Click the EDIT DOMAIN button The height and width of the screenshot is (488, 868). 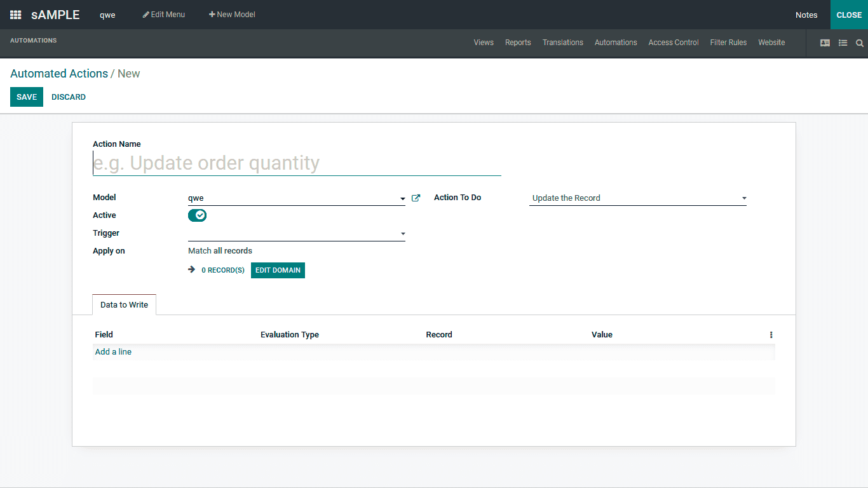(x=278, y=270)
